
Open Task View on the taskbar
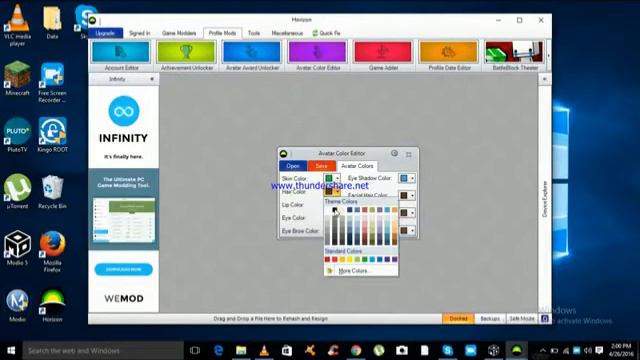pos(195,350)
